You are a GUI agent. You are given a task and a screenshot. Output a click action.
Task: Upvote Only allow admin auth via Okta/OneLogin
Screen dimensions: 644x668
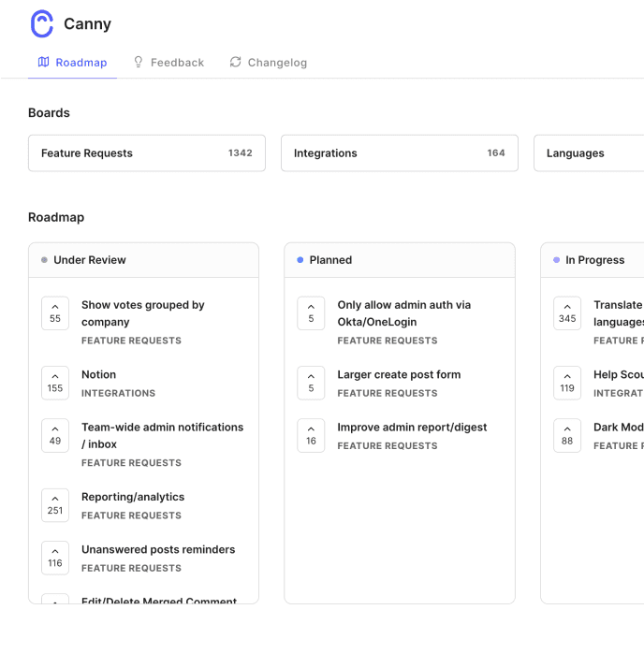311,313
